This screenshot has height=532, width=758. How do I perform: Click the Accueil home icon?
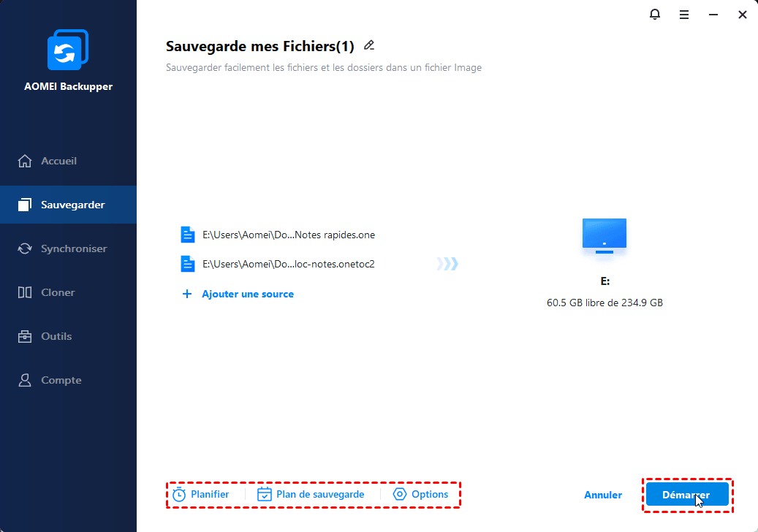click(x=25, y=161)
